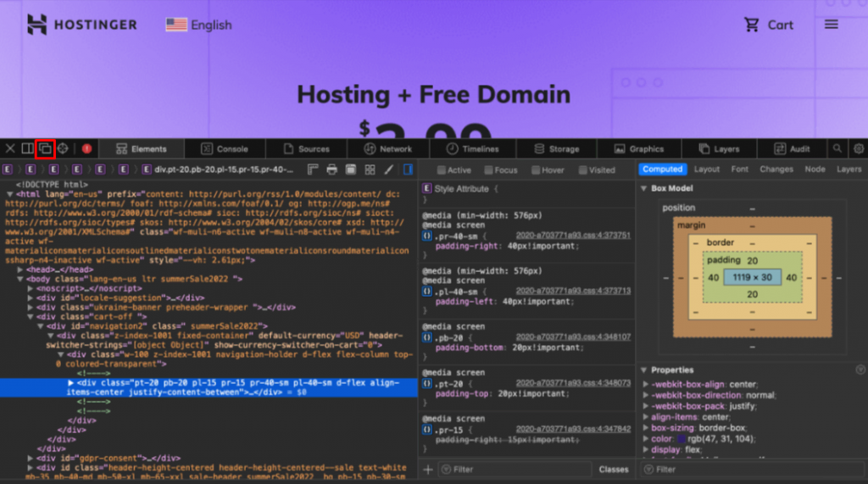This screenshot has width=868, height=484.
Task: Expand the head element node
Action: click(21, 270)
